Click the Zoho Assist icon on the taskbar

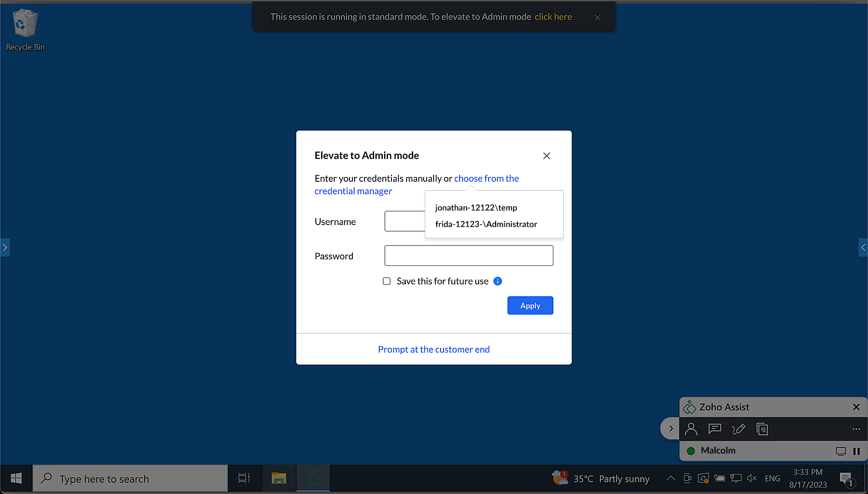tap(313, 478)
